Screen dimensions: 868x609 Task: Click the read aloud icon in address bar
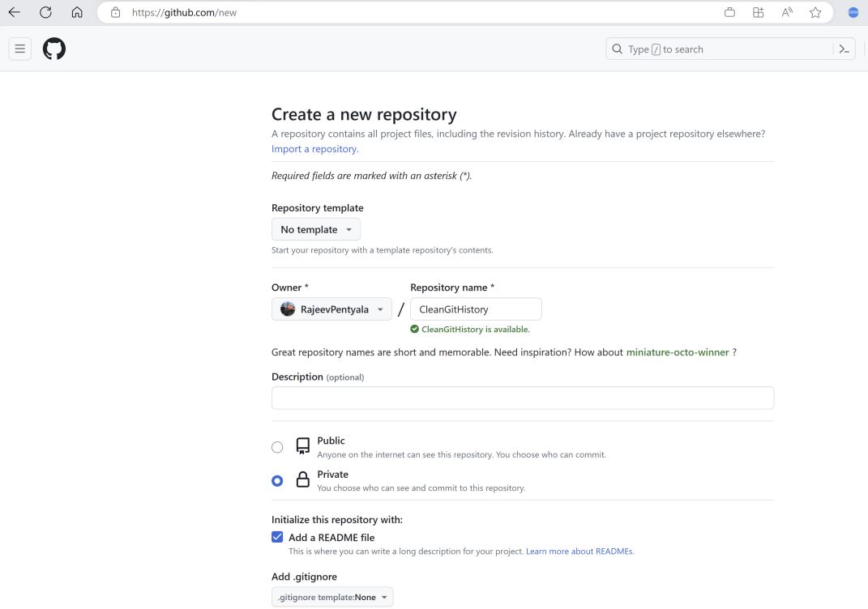(x=786, y=12)
